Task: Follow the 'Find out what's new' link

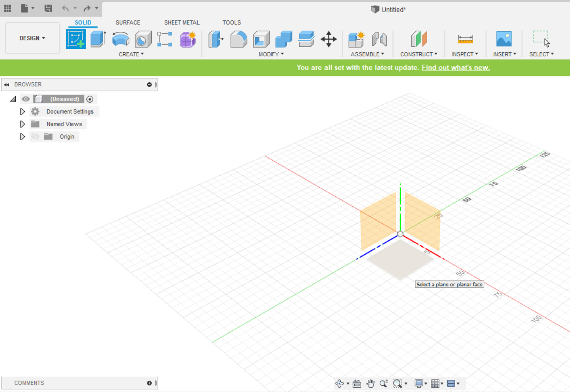Action: click(x=456, y=68)
